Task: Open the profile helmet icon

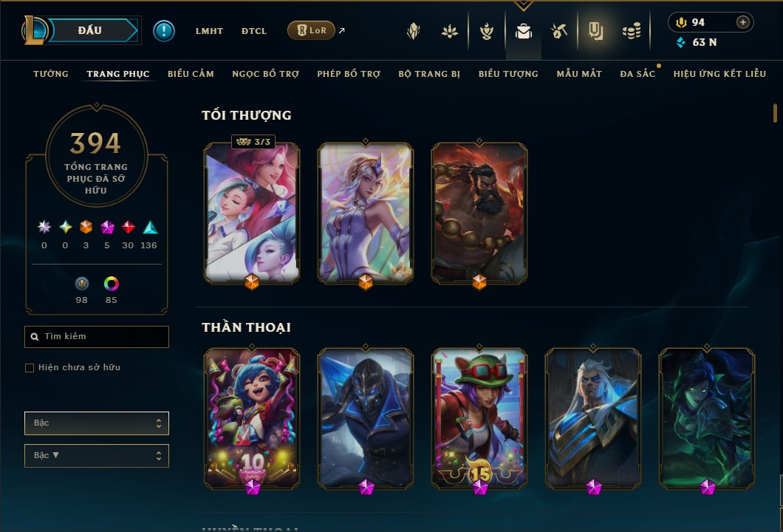Action: 414,32
